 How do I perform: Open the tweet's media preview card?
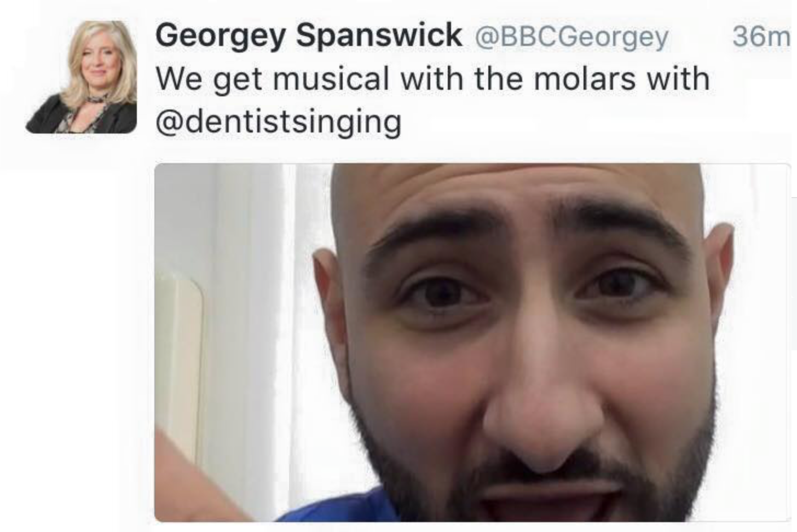click(472, 342)
